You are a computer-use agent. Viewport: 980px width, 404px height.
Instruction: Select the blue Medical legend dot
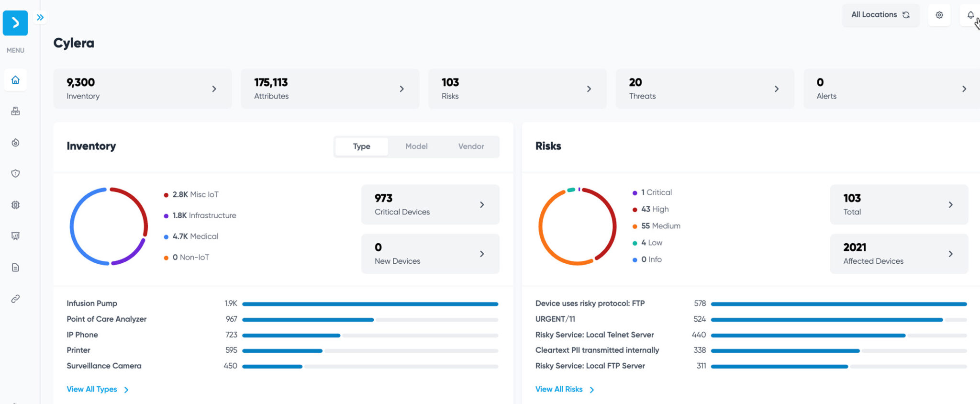(166, 237)
